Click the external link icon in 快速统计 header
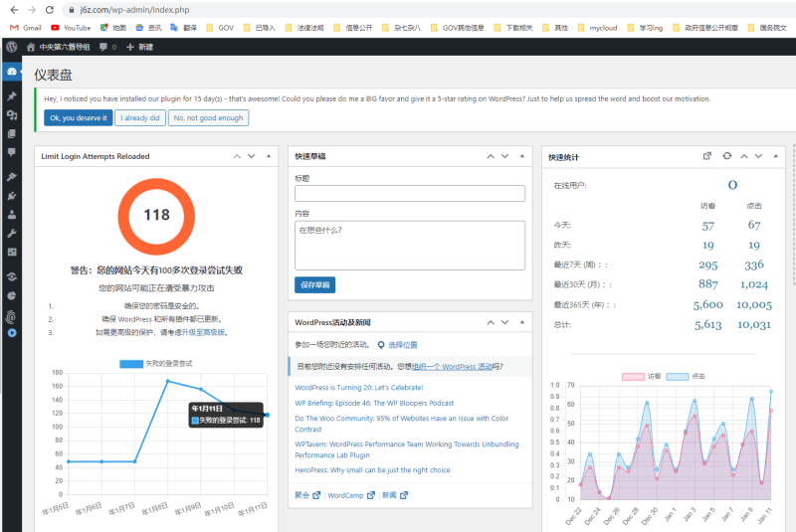Screen dimensions: 796x532 click(706, 156)
